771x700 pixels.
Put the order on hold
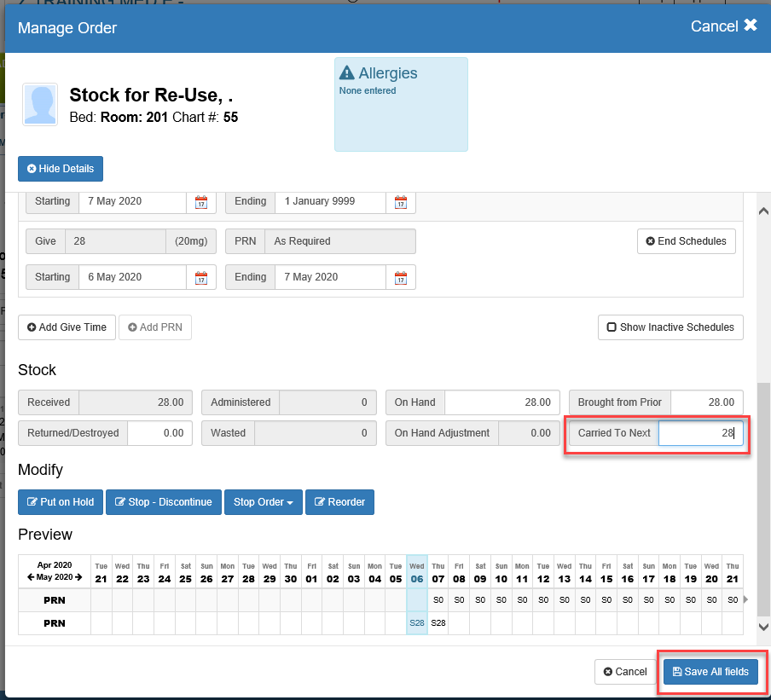coord(61,502)
